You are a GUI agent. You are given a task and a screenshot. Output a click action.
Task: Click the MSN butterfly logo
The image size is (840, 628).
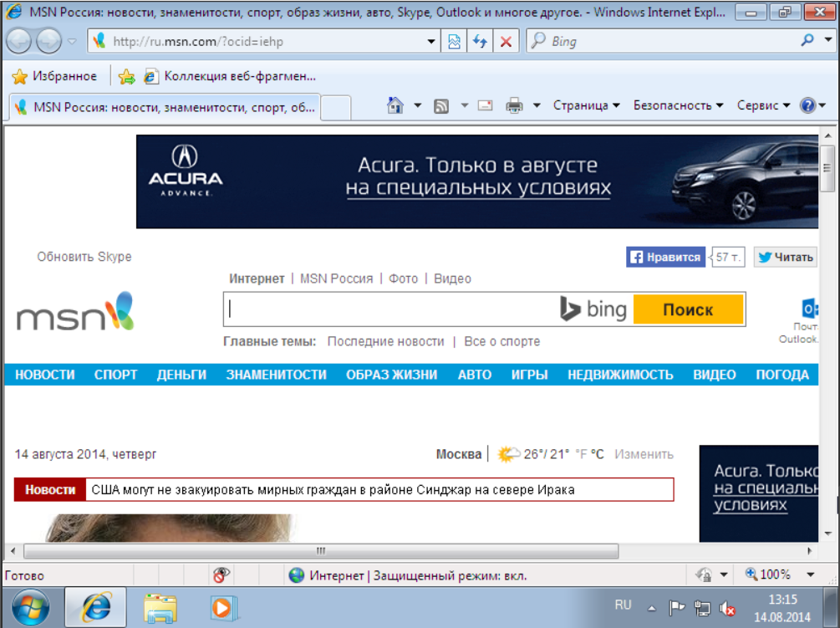[75, 313]
